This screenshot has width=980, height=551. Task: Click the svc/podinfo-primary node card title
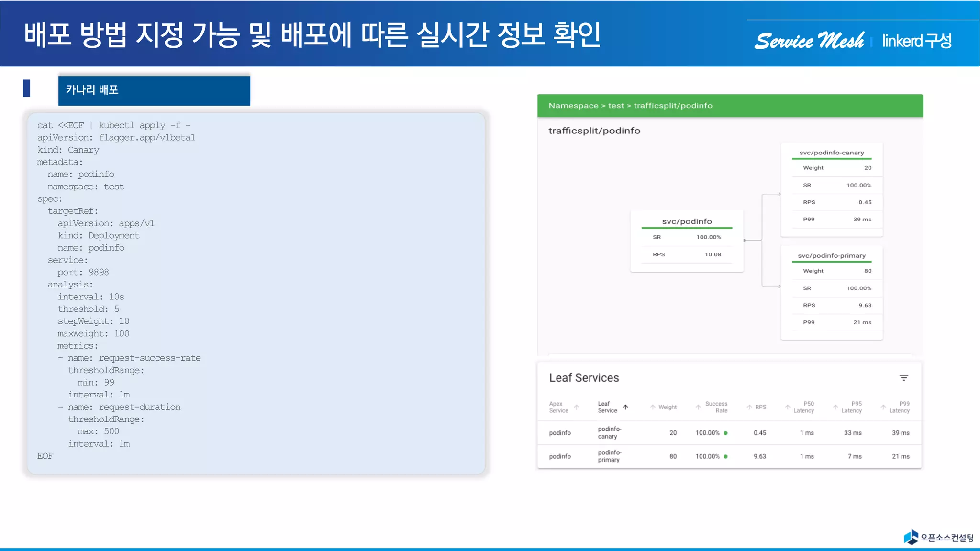point(831,255)
